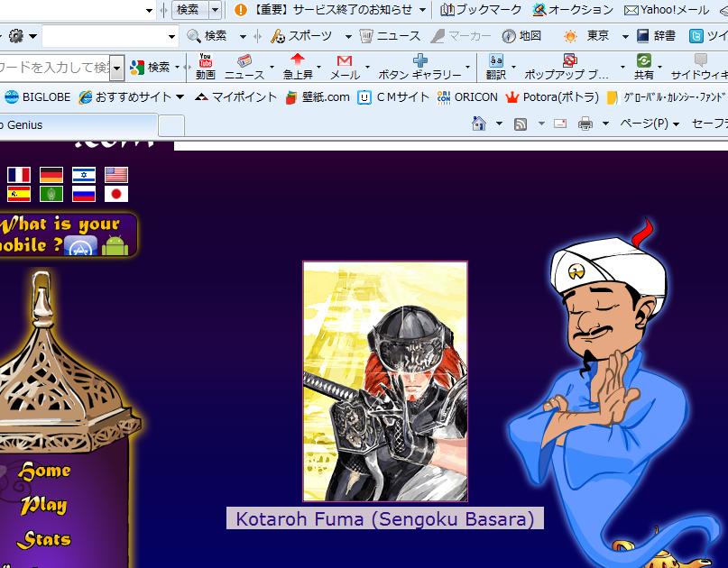The image size is (728, 568).
Task: Click the Google keyword search input field
Action: click(55, 68)
